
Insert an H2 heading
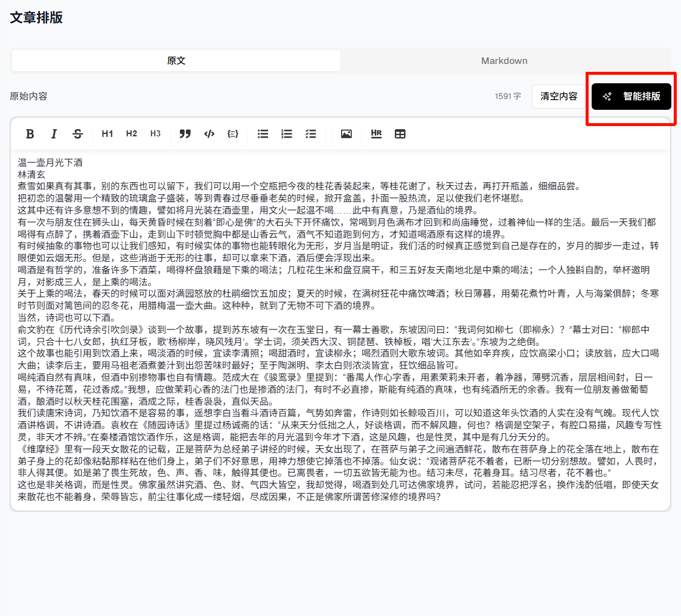tap(132, 134)
